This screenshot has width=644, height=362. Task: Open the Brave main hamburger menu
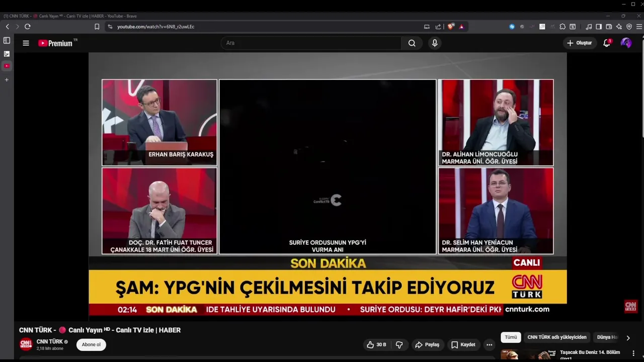[x=639, y=27]
